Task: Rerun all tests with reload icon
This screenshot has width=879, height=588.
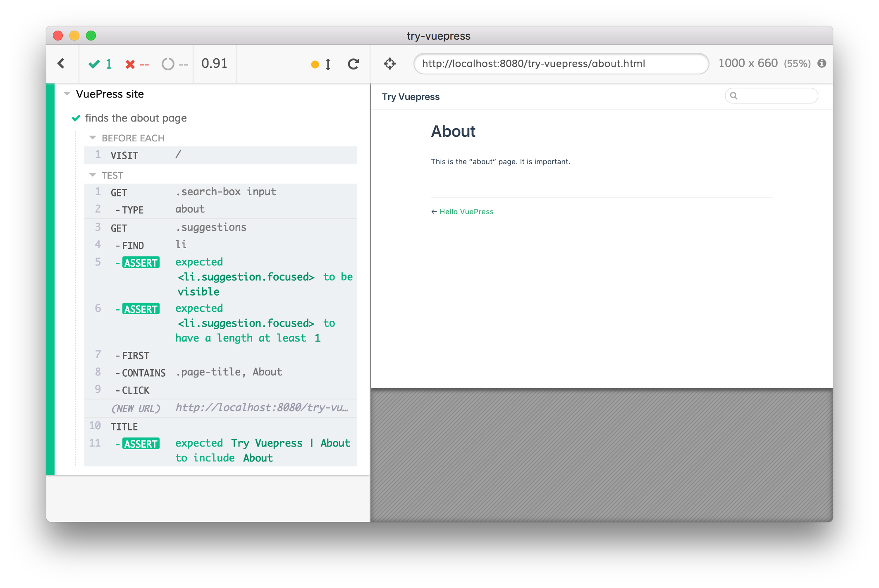Action: (x=353, y=64)
